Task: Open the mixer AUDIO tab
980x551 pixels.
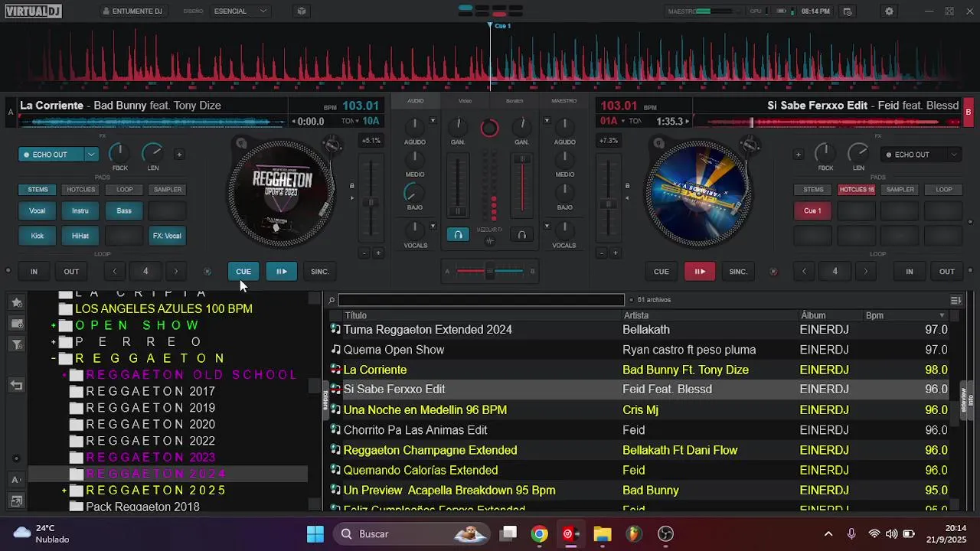Action: (x=416, y=101)
